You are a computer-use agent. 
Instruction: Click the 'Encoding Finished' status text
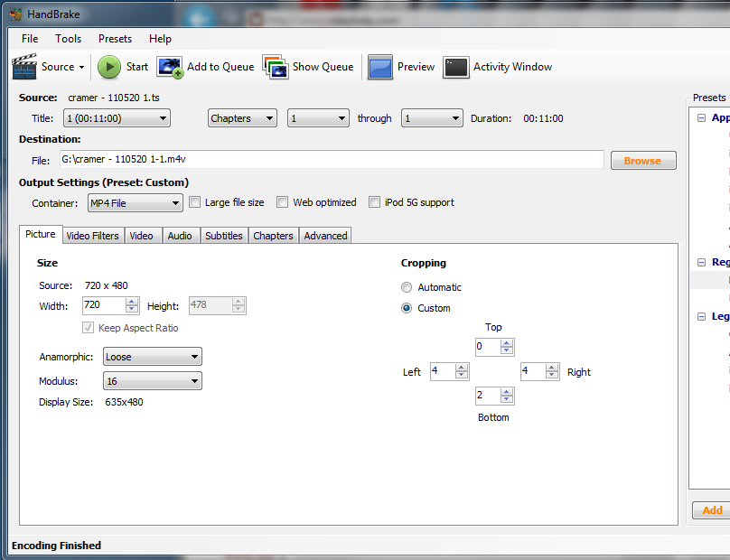coord(56,546)
